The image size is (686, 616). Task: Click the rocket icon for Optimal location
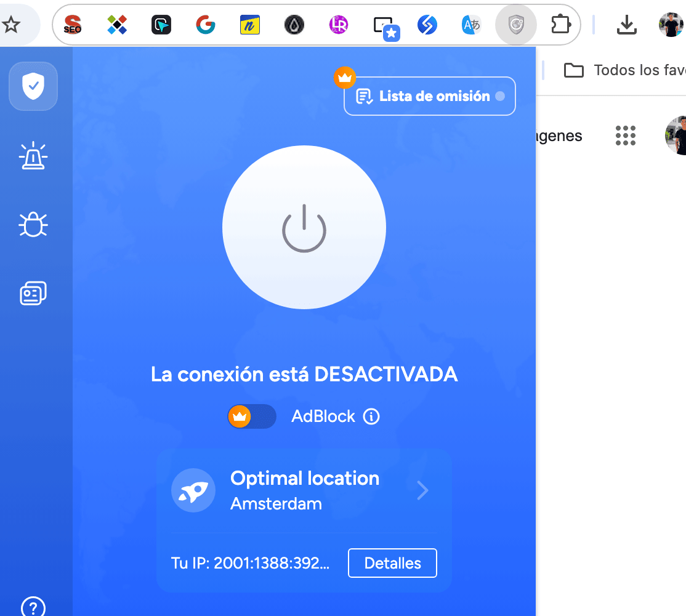click(x=193, y=490)
